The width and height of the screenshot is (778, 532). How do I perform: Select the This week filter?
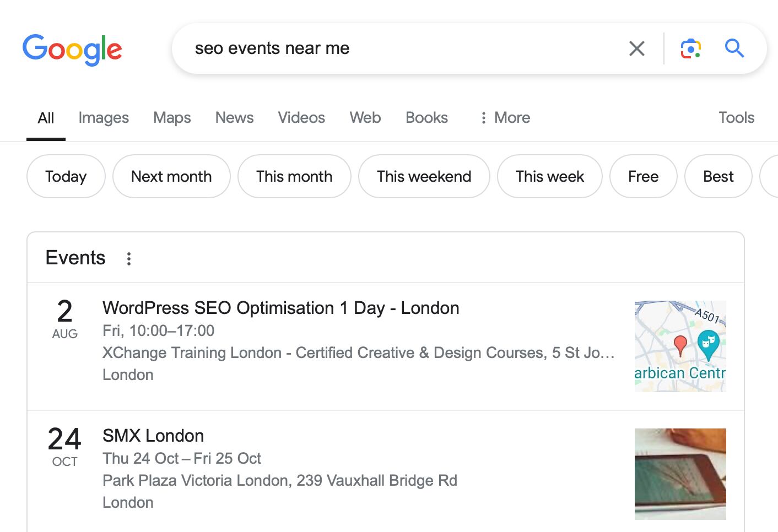click(x=549, y=176)
